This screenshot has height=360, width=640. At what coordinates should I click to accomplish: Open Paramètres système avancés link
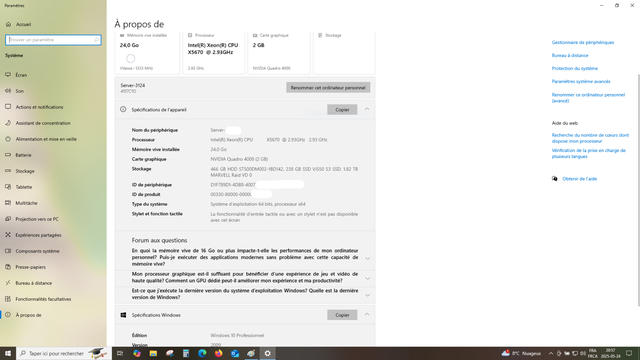(581, 82)
